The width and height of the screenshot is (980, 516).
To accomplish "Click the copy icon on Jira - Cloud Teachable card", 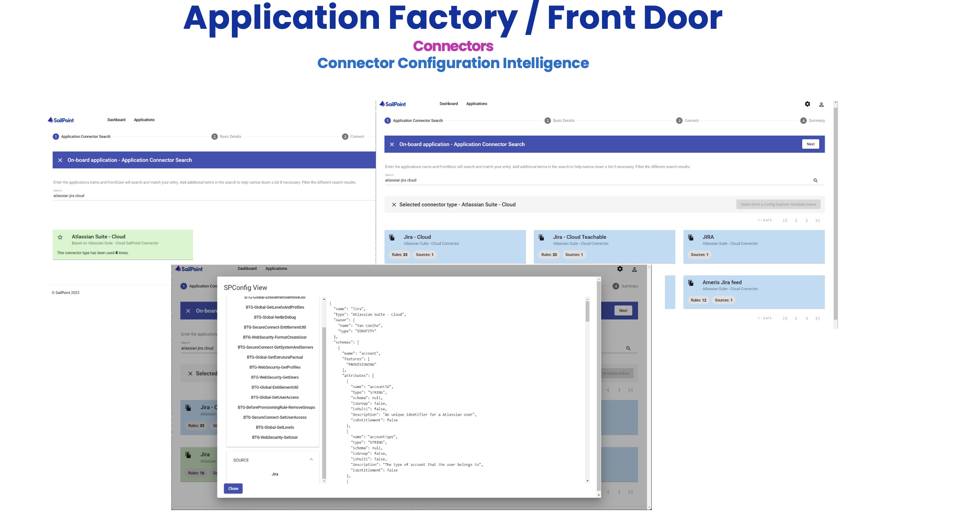I will click(541, 238).
